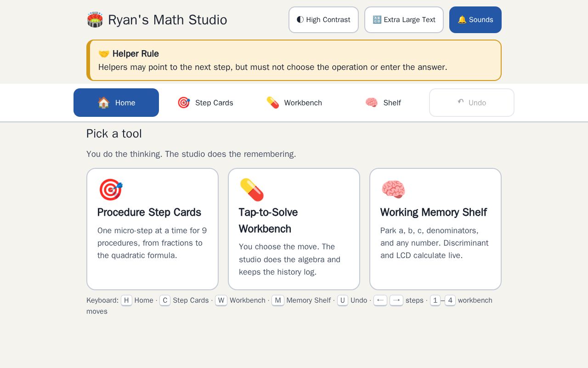Click the handshake icon in Helper Rule banner

tap(104, 54)
